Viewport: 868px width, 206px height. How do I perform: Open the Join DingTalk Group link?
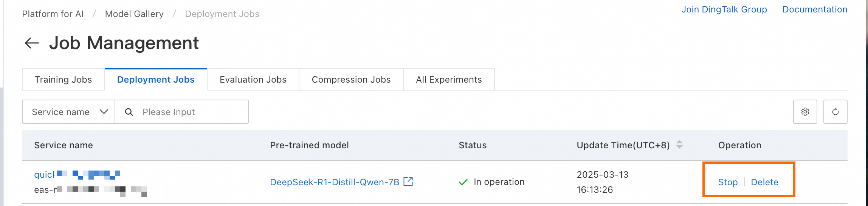724,10
